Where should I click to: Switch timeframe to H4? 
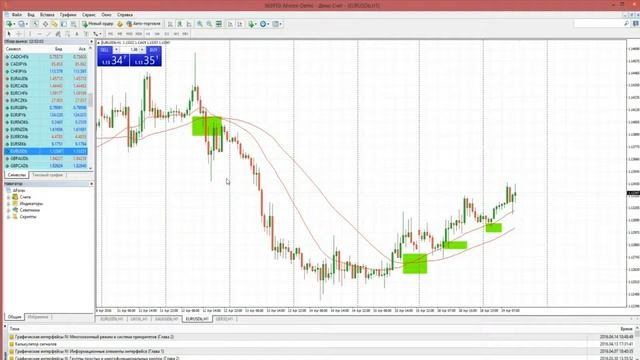coord(157,34)
